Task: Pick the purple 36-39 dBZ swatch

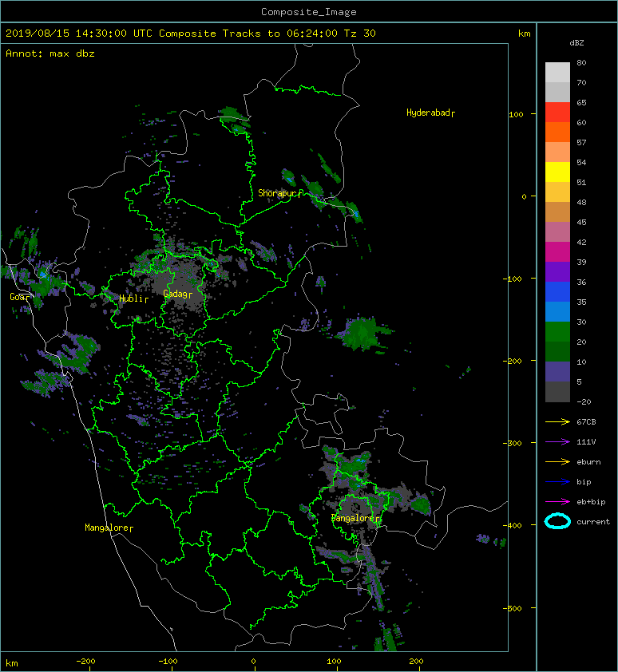Action: click(557, 271)
